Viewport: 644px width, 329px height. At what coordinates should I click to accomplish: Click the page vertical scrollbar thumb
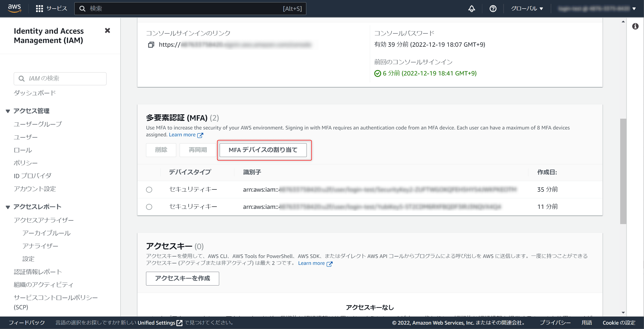pos(623,171)
